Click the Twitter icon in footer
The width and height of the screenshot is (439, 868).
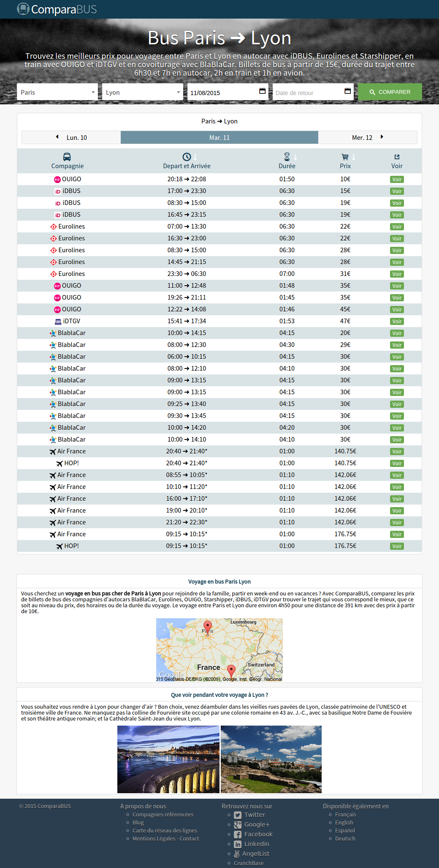tap(238, 815)
